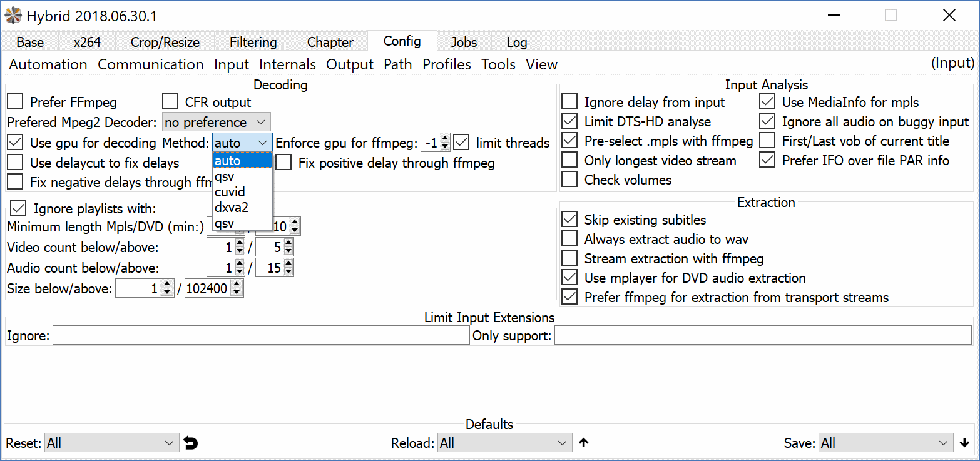
Task: Switch to the Filtering tab
Action: 253,43
